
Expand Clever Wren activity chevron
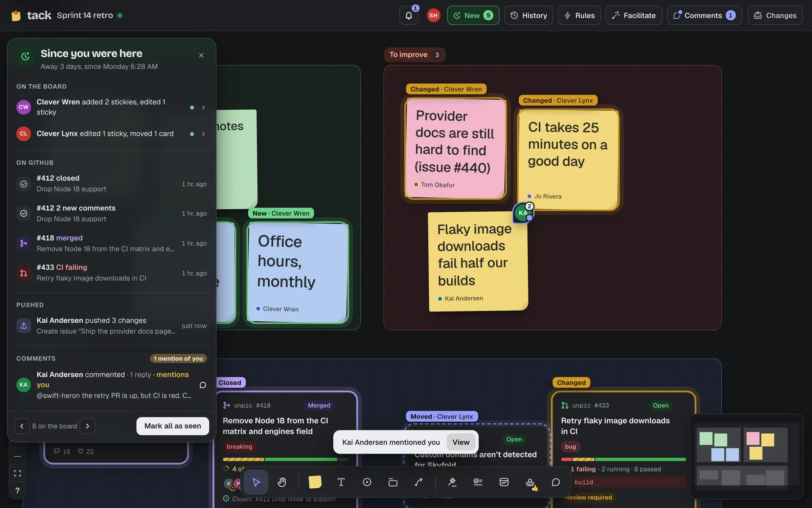point(203,107)
